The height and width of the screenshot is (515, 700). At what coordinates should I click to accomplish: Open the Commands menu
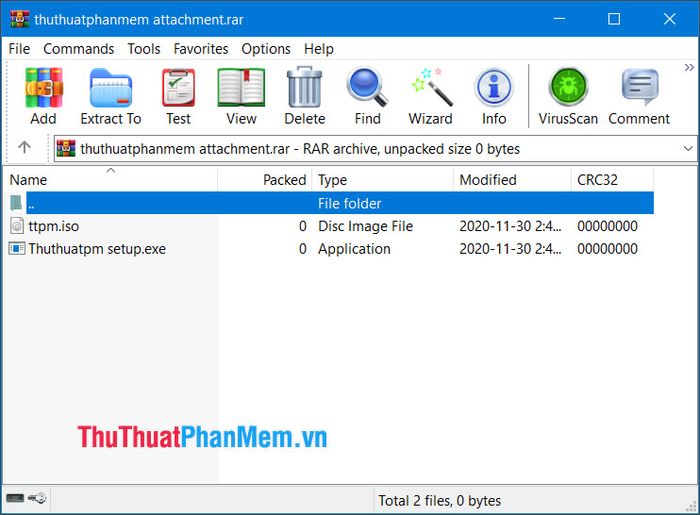click(x=79, y=49)
